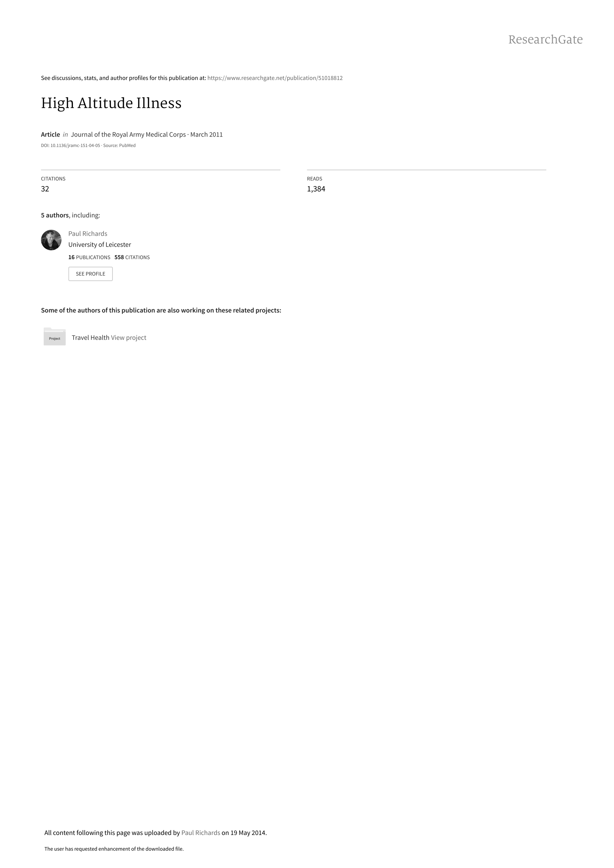The height and width of the screenshot is (868, 614).
Task: Click the Travel Health project name
Action: [90, 337]
